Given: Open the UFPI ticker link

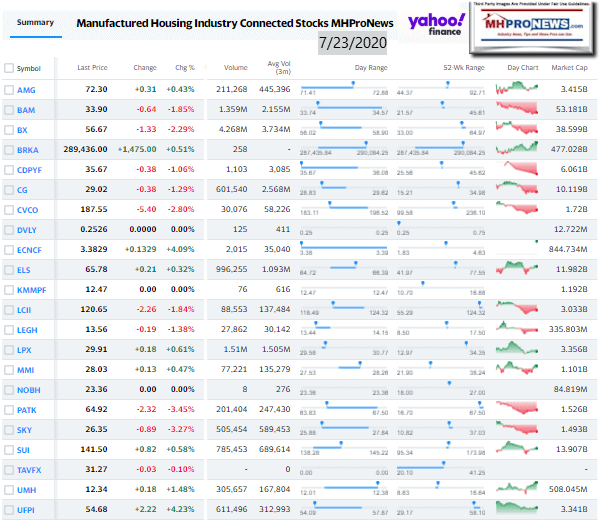Looking at the screenshot, I should point(26,510).
